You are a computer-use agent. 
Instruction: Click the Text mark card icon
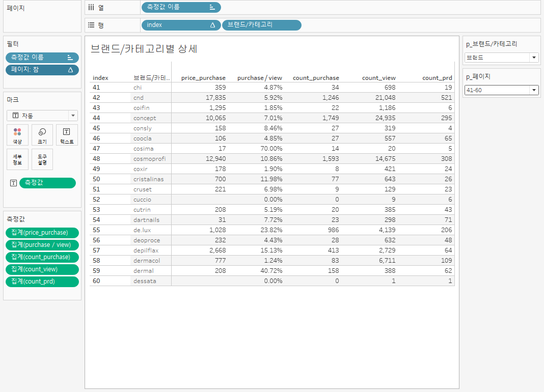pos(67,135)
